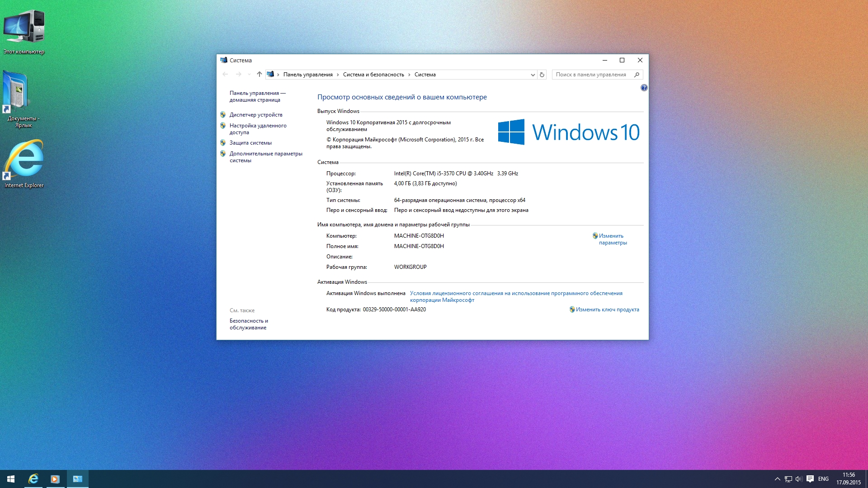
Task: Open the volume speaker tray icon
Action: coord(799,479)
